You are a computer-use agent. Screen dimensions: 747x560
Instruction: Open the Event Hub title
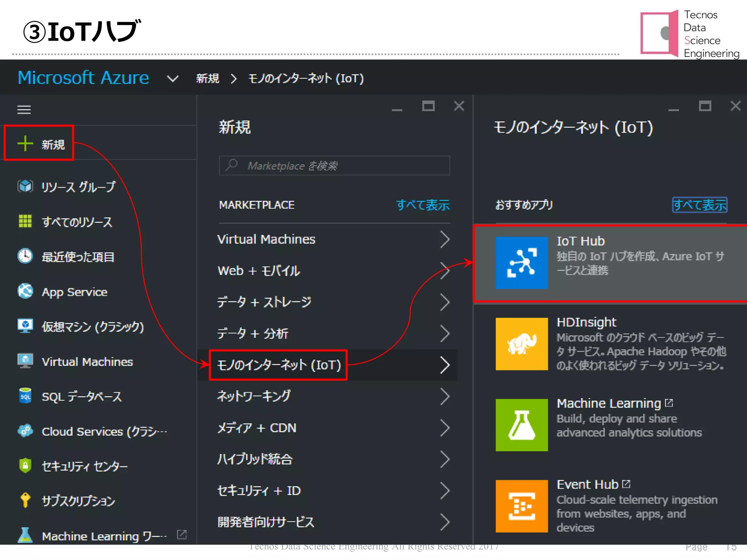point(588,484)
